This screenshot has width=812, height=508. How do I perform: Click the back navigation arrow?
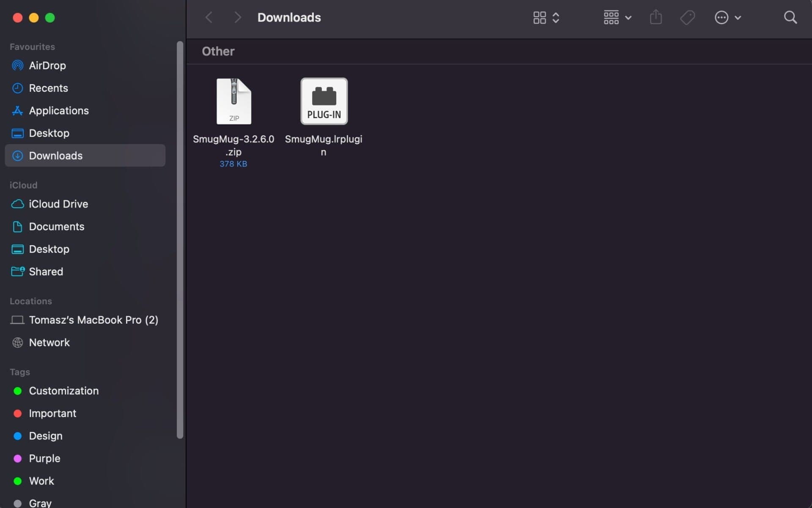208,17
